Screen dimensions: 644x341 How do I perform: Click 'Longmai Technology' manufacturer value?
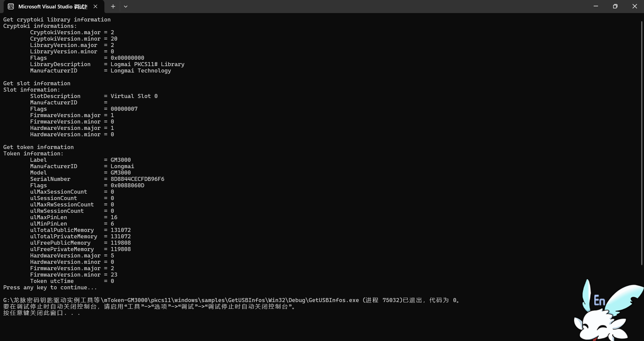pos(141,70)
